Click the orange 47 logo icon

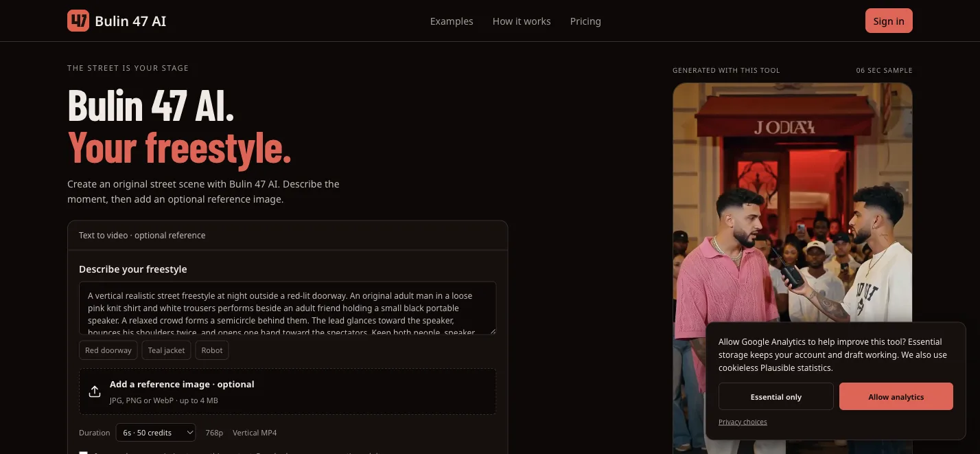78,21
